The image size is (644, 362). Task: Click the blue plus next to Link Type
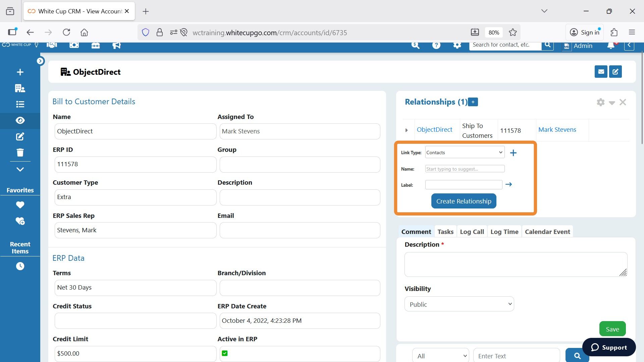pyautogui.click(x=513, y=153)
